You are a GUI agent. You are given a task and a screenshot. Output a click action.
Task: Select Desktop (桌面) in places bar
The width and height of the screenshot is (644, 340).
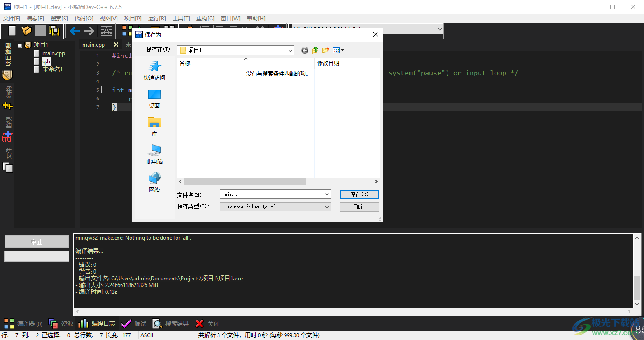coord(154,99)
